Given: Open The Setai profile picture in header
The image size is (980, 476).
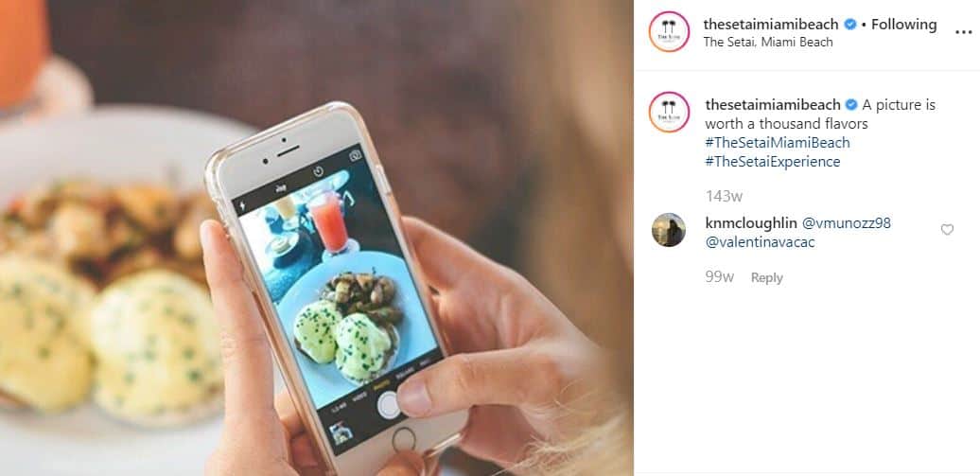Looking at the screenshot, I should click(x=669, y=32).
